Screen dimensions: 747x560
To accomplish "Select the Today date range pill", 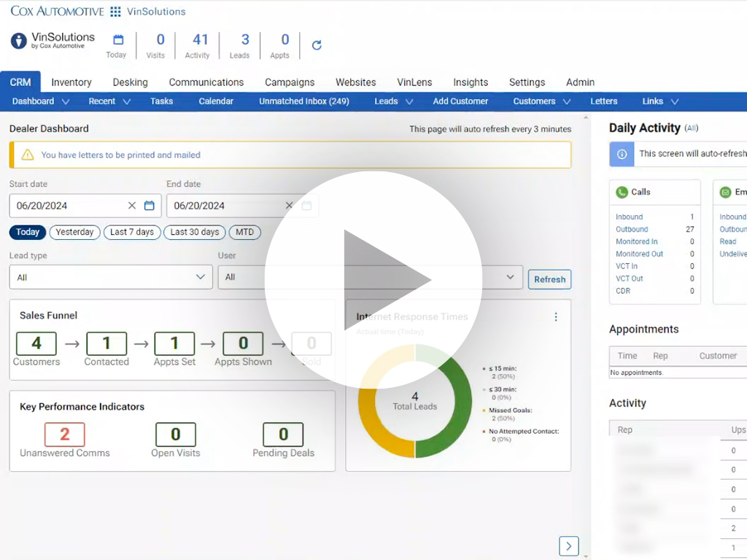I will tap(28, 232).
